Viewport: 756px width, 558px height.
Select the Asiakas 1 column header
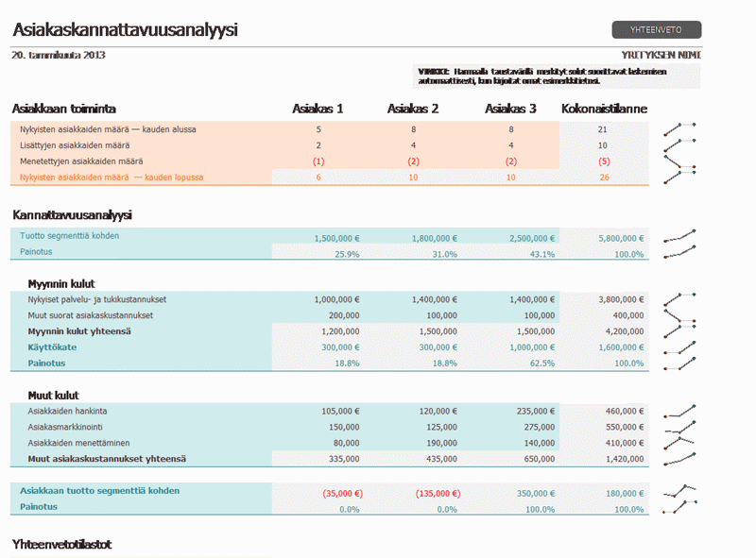318,109
